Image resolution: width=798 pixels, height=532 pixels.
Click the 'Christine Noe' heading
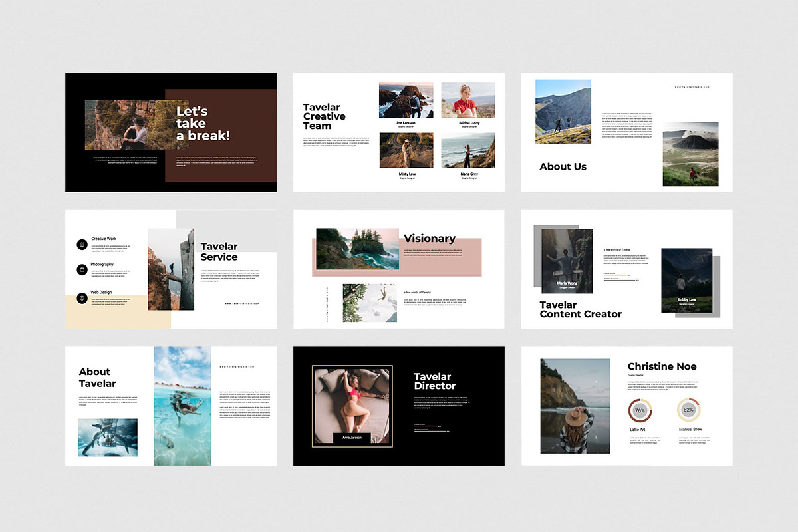(x=662, y=366)
